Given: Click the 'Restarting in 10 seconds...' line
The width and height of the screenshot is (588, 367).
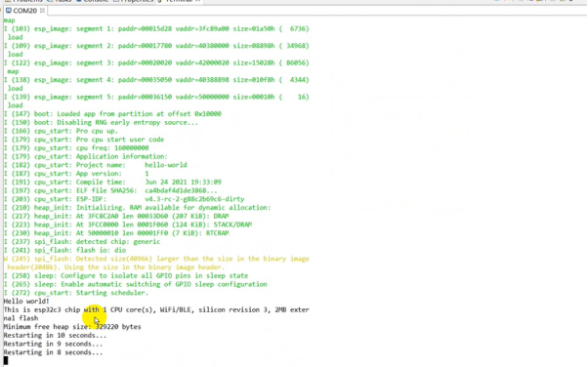Looking at the screenshot, I should [x=55, y=335].
